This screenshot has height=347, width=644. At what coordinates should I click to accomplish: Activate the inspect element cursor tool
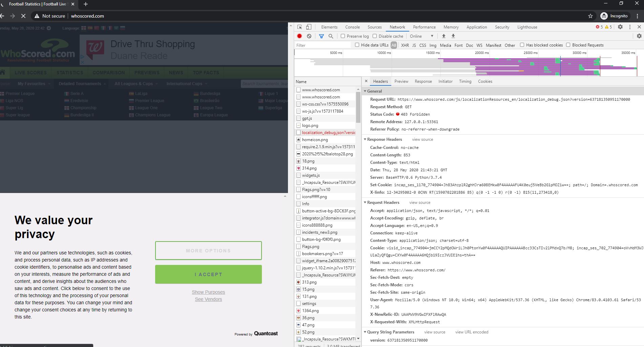tap(299, 27)
